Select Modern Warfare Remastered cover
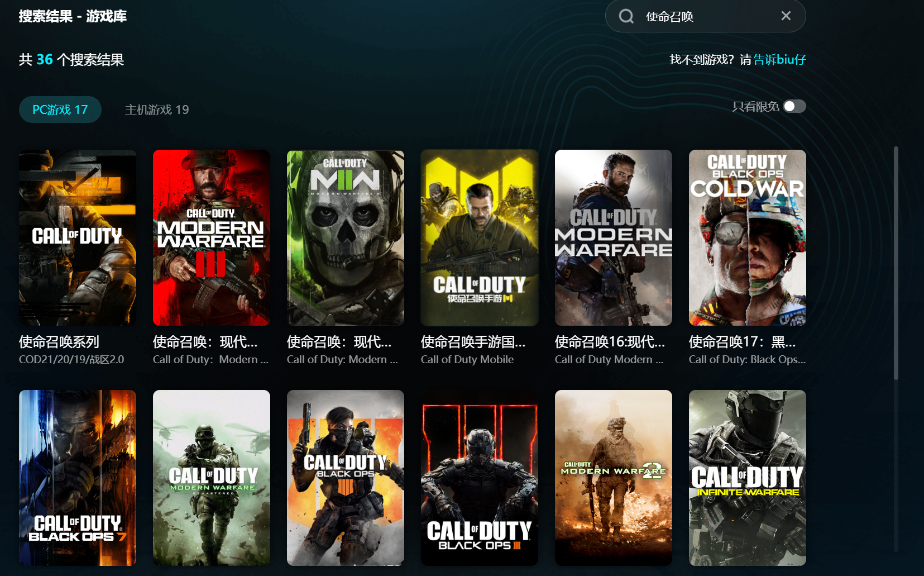This screenshot has width=924, height=576. [x=212, y=478]
